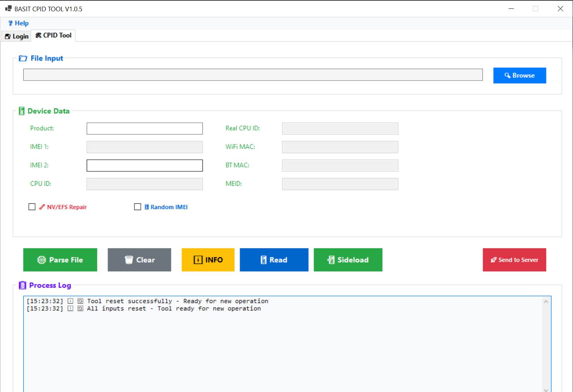The image size is (573, 392).
Task: Click the file path input field
Action: pos(253,75)
